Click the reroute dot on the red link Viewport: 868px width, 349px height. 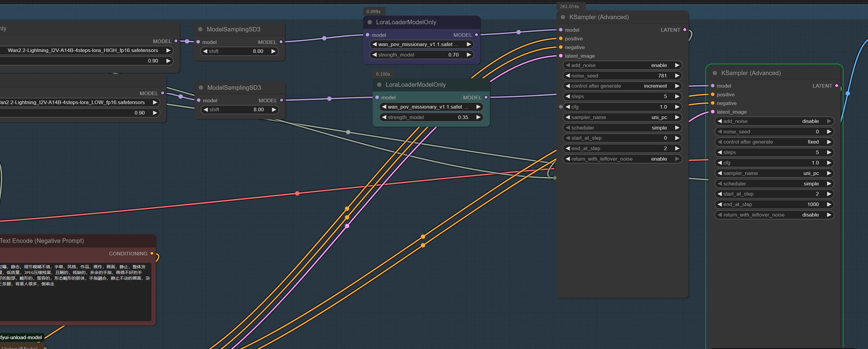point(297,193)
